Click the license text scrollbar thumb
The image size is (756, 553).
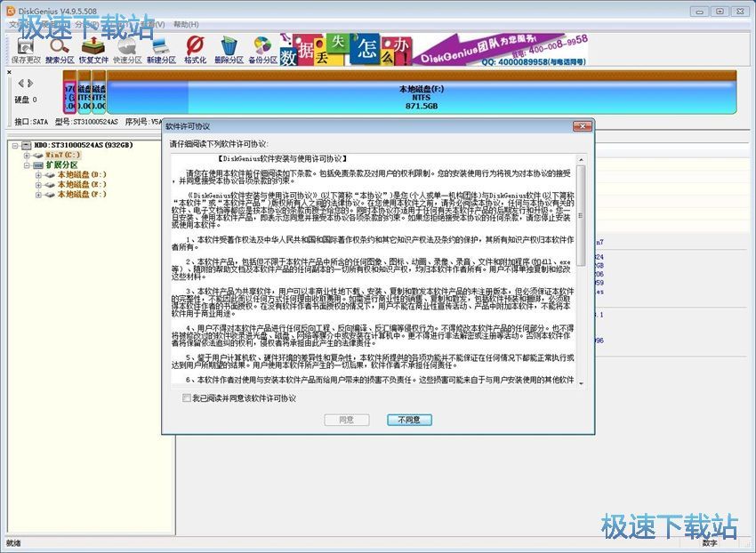(581, 215)
